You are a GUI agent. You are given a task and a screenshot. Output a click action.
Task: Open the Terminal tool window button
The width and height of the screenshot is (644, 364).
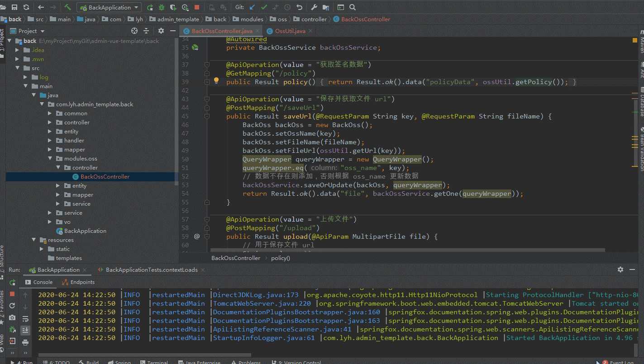[154, 363]
